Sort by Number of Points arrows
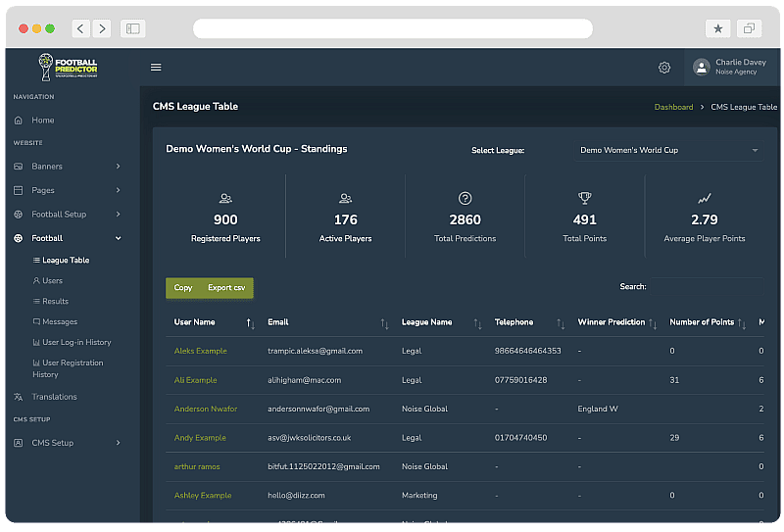 click(742, 323)
